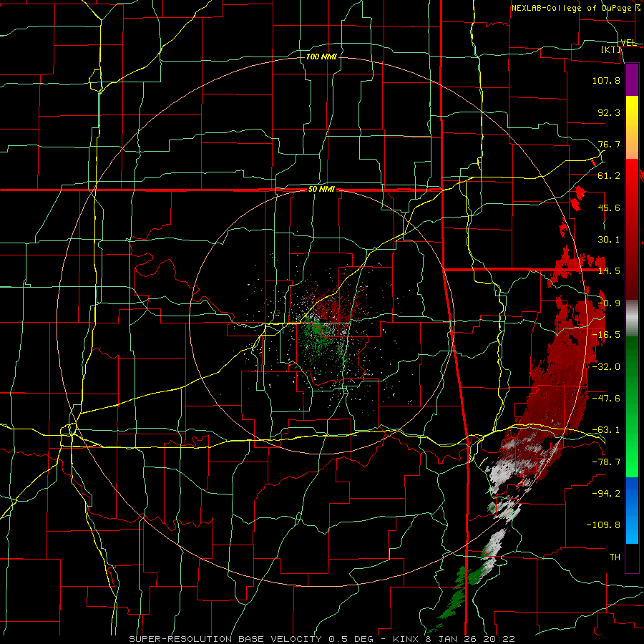Select the -32.0 velocity scale value
Screen dimensions: 644x644
point(606,367)
